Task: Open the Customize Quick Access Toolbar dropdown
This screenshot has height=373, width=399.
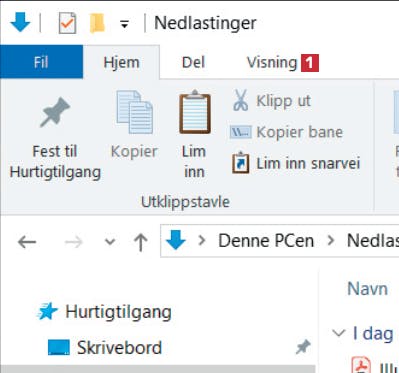Action: coord(124,24)
